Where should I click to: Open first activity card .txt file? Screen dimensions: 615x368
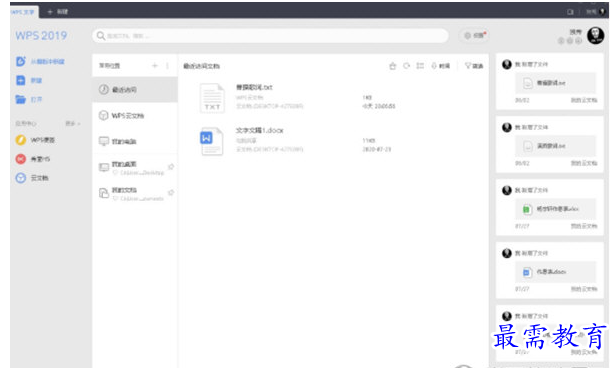[x=555, y=83]
